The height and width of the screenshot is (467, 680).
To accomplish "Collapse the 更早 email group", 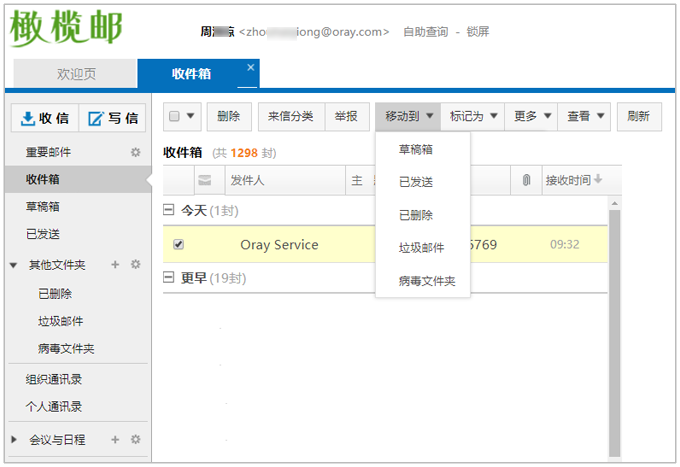I will pos(169,278).
